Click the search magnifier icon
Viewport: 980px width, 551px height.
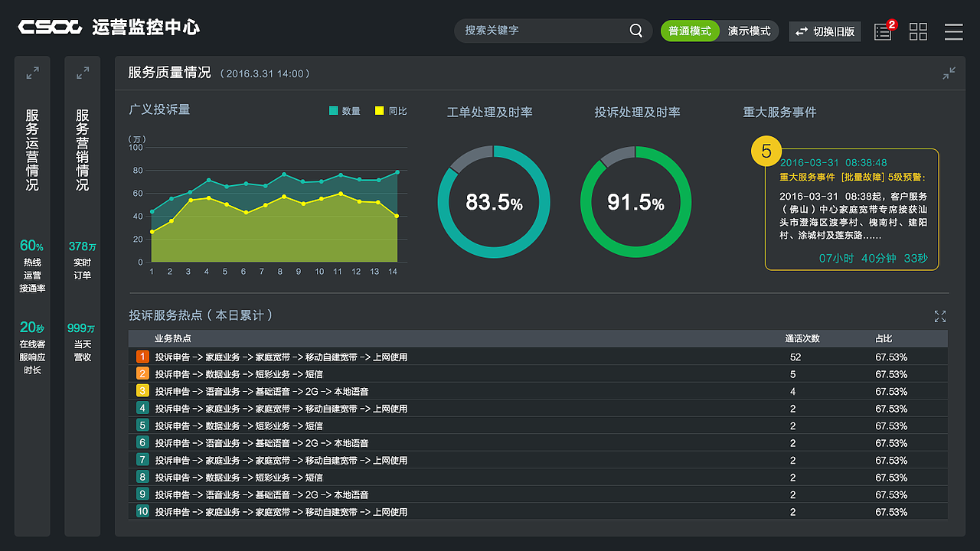(635, 31)
